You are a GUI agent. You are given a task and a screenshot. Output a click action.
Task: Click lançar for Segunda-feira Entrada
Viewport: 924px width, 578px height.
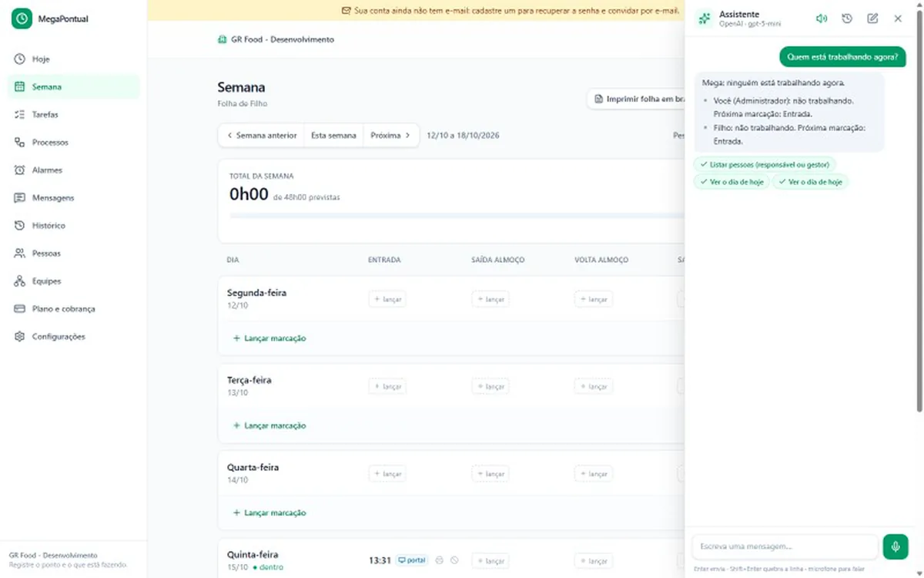387,299
